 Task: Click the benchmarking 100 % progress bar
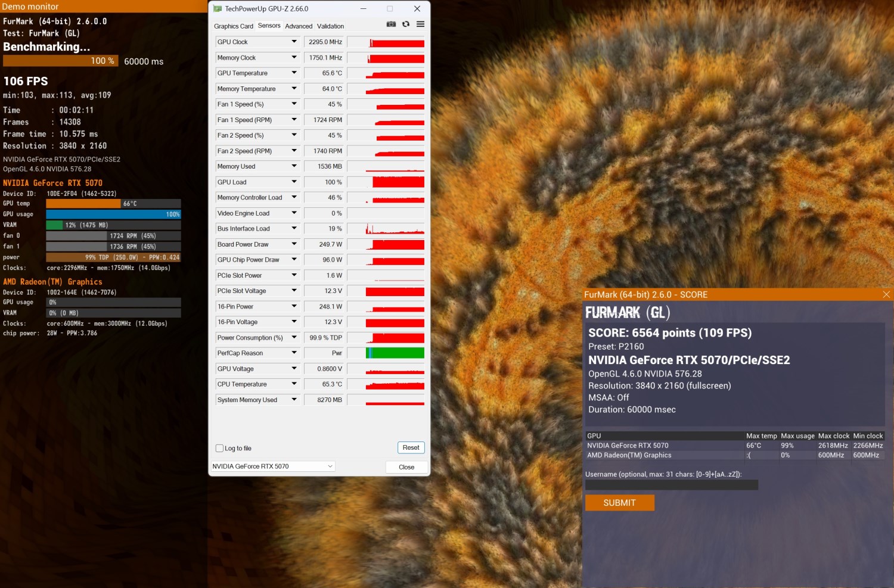click(x=61, y=61)
